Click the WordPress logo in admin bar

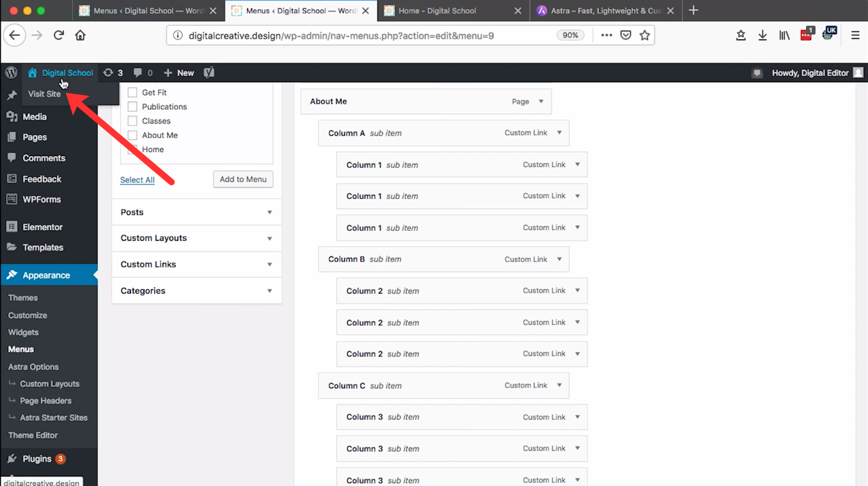point(11,73)
